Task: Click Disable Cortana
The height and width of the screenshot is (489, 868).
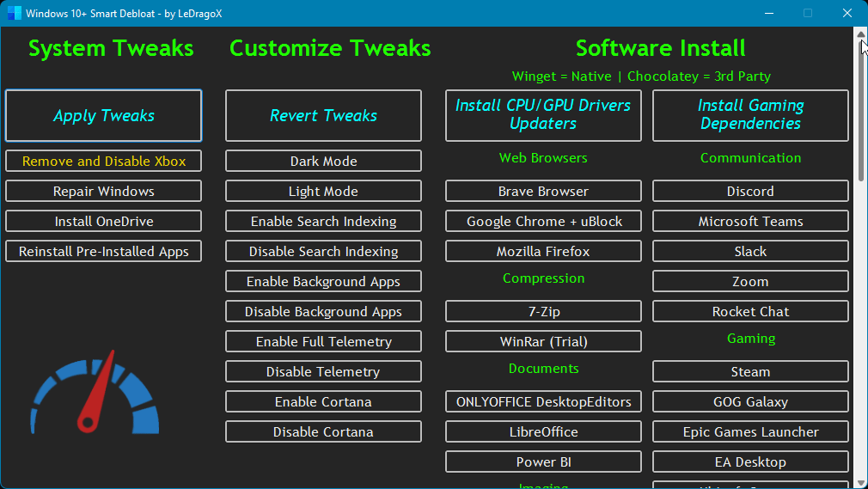Action: tap(323, 431)
